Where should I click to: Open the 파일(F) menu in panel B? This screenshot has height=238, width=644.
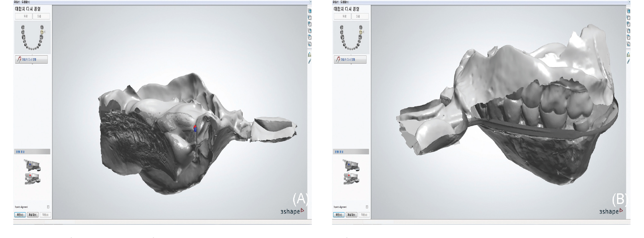[336, 2]
